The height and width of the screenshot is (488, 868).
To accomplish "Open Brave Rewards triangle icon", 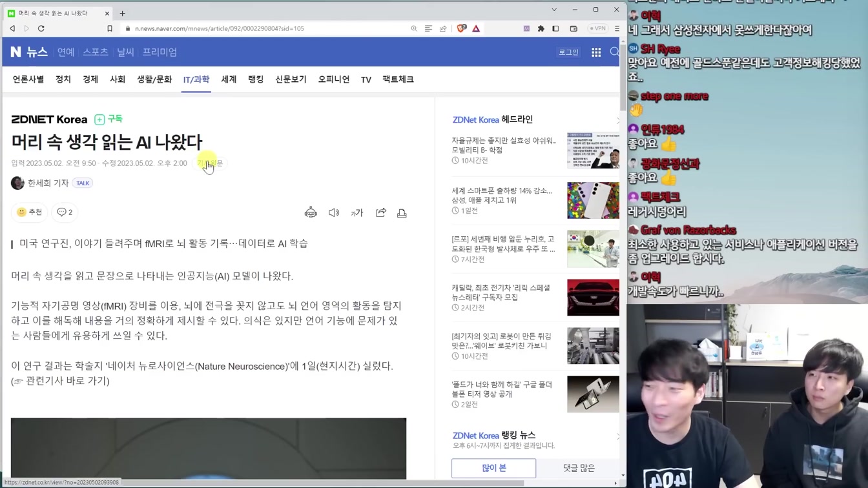I will 476,28.
